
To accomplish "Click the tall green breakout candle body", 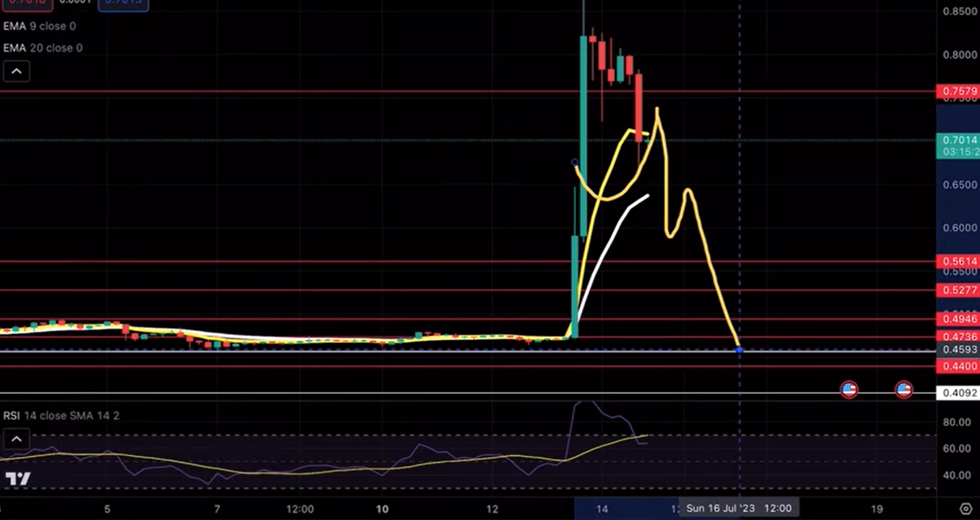I will [583, 135].
